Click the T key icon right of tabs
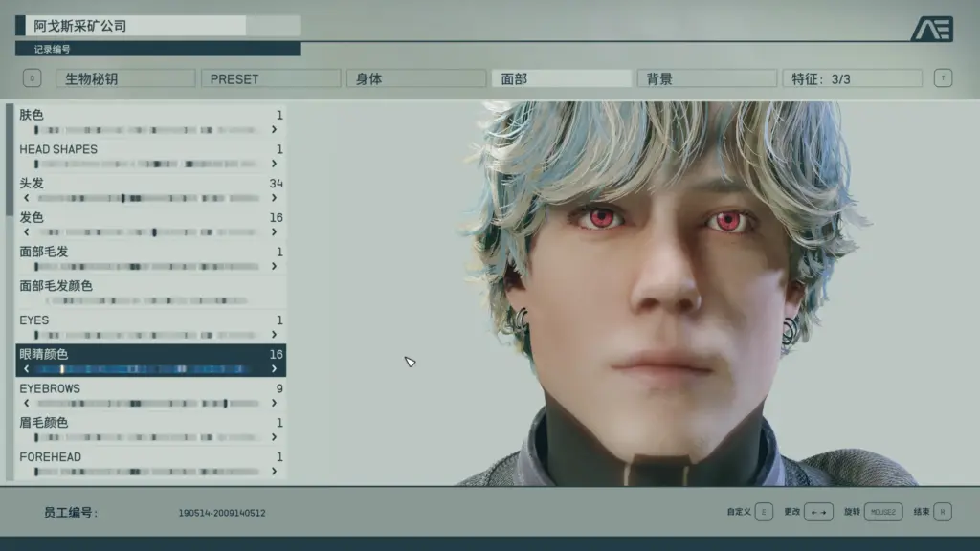The image size is (980, 551). (943, 78)
